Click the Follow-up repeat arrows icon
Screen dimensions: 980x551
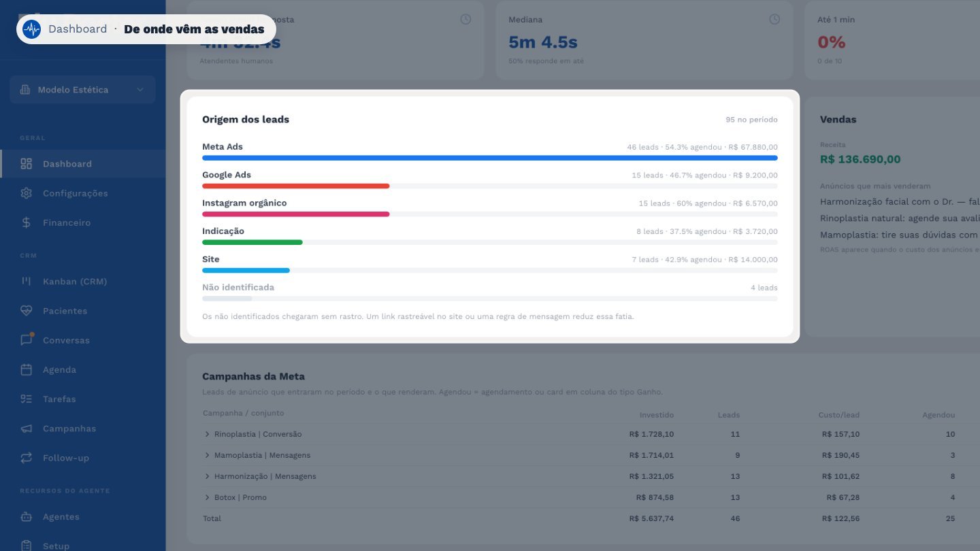tap(27, 458)
